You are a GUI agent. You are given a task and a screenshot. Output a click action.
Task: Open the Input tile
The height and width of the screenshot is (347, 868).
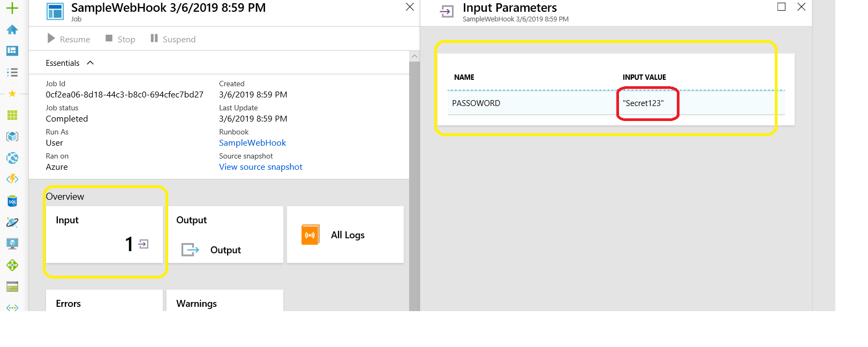tap(104, 235)
